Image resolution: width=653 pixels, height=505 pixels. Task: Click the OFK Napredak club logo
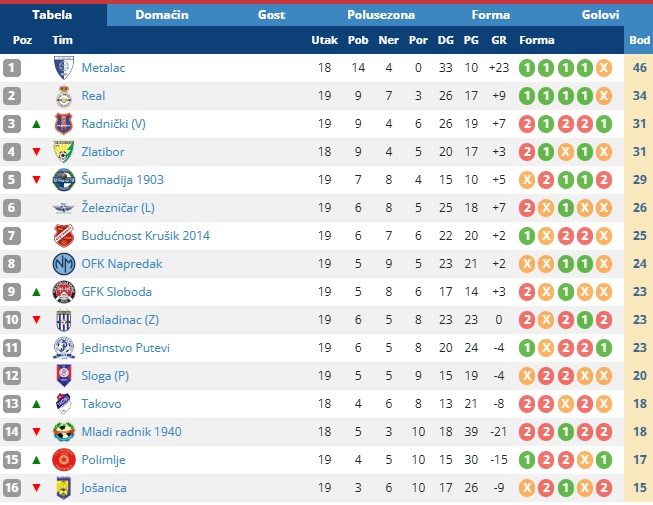point(64,264)
